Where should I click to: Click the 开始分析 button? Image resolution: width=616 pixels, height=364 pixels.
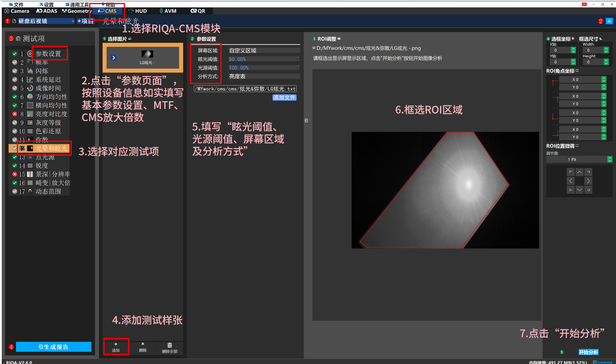pyautogui.click(x=588, y=352)
